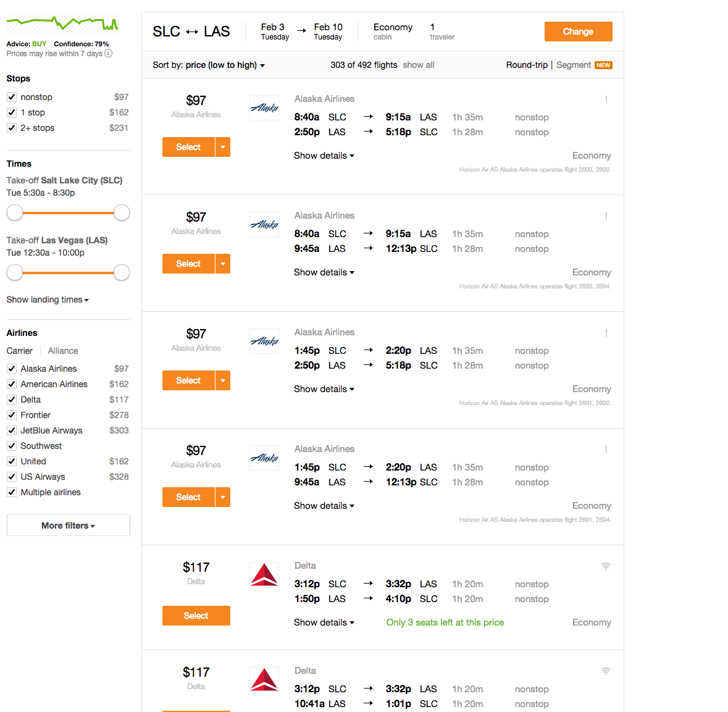Show details of 1:45p/2:50p Alaska flight
Viewport: 728px width, 712px height.
pyautogui.click(x=324, y=389)
